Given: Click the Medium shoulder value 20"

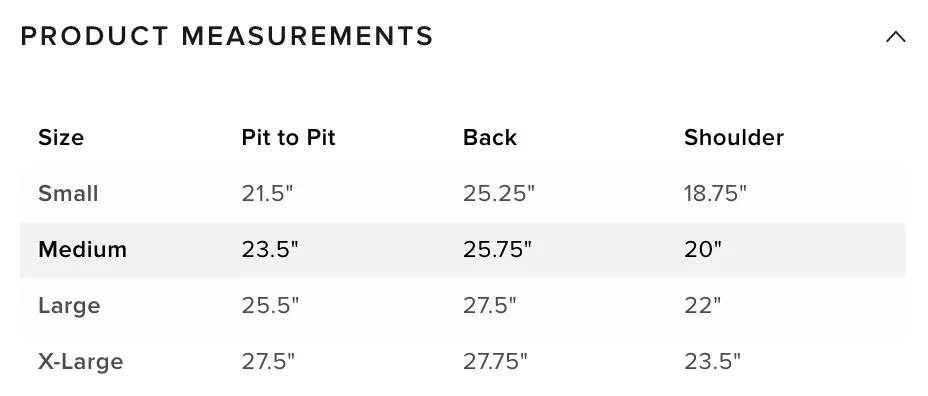Looking at the screenshot, I should (703, 249).
